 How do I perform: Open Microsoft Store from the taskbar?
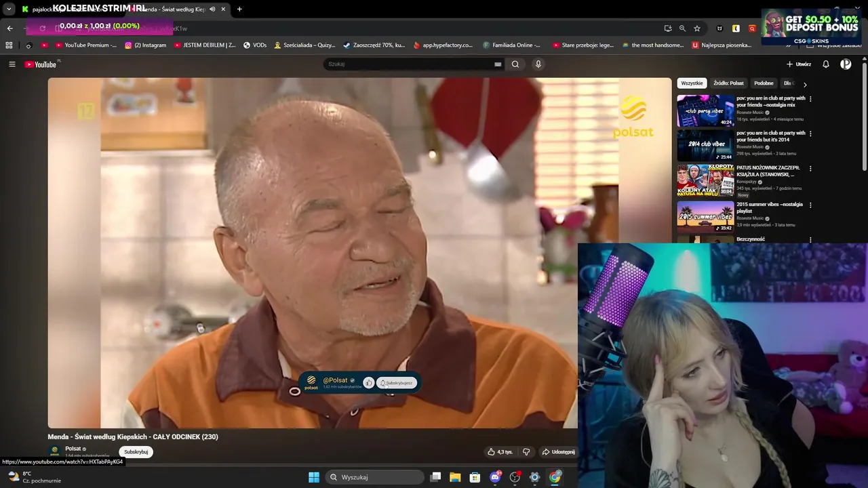click(x=475, y=477)
